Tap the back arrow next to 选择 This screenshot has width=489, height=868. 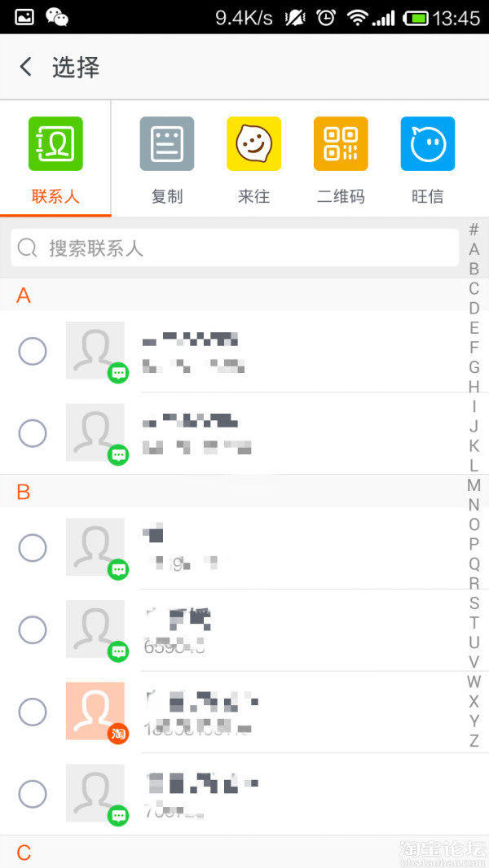[x=26, y=67]
